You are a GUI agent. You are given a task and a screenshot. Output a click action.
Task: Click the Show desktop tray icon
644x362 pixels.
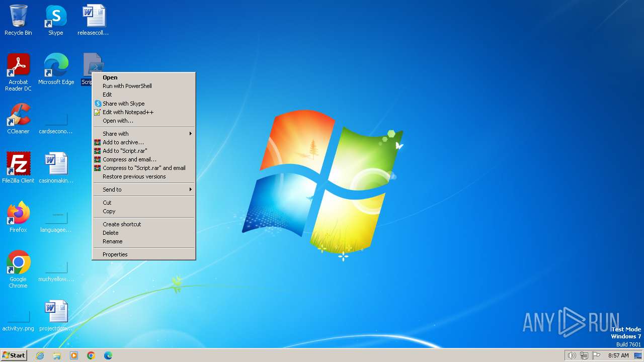pos(638,355)
